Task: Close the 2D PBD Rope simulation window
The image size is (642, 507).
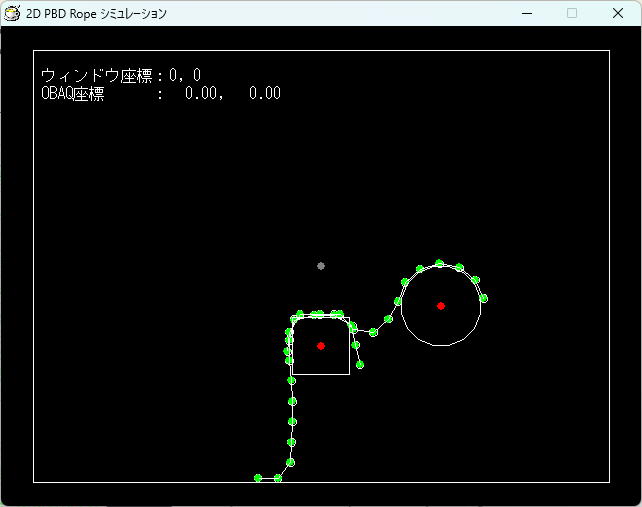Action: (x=618, y=14)
